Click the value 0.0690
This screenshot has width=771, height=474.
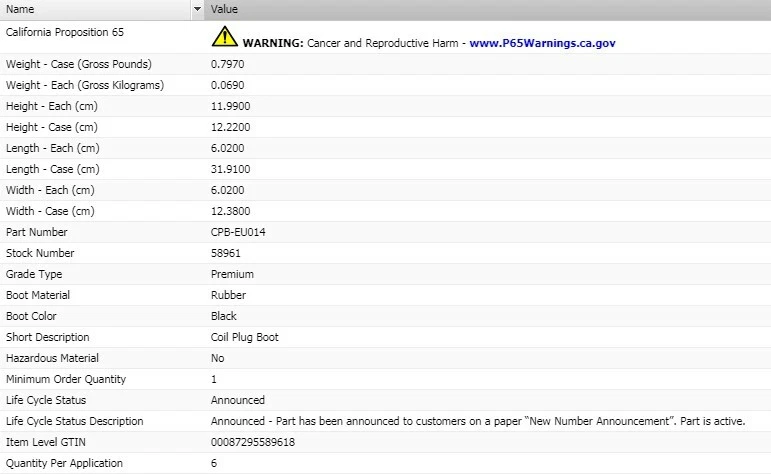click(x=227, y=86)
